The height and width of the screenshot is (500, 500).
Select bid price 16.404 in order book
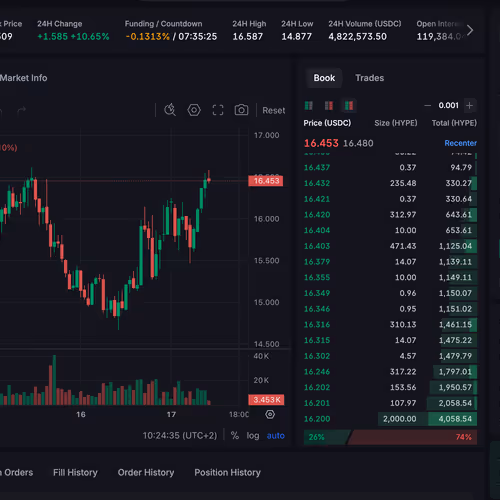(x=317, y=230)
